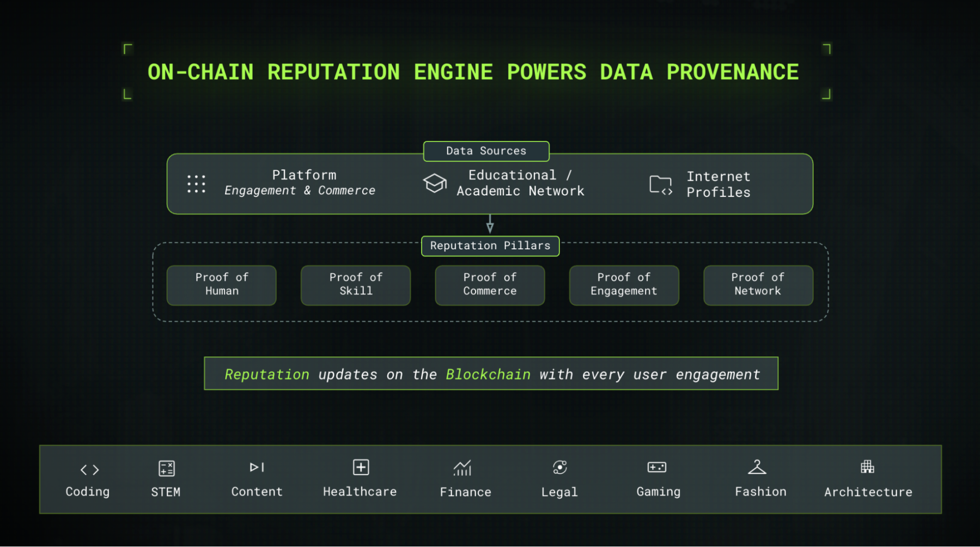Image resolution: width=980 pixels, height=547 pixels.
Task: Select the graduation cap icon
Action: (x=435, y=183)
